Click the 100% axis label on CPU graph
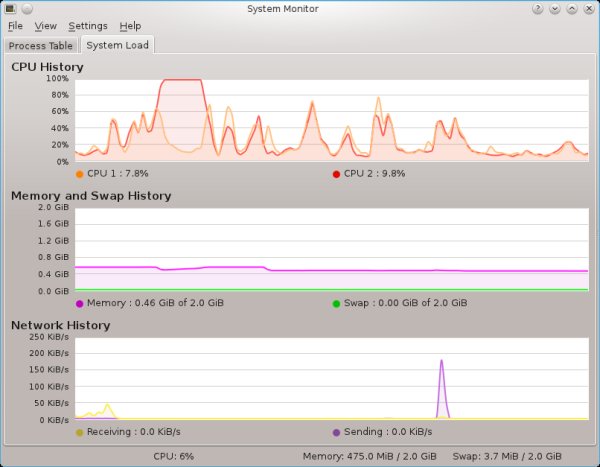Viewport: 600px width, 467px height. pyautogui.click(x=57, y=78)
